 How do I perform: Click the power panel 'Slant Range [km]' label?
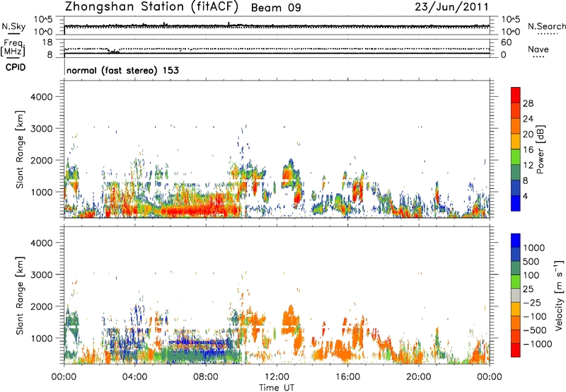(x=20, y=149)
